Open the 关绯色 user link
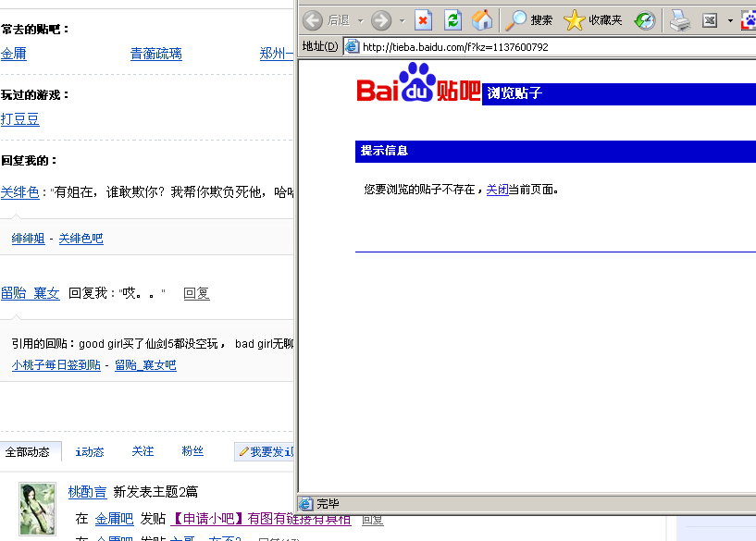The height and width of the screenshot is (541, 756). (x=19, y=192)
